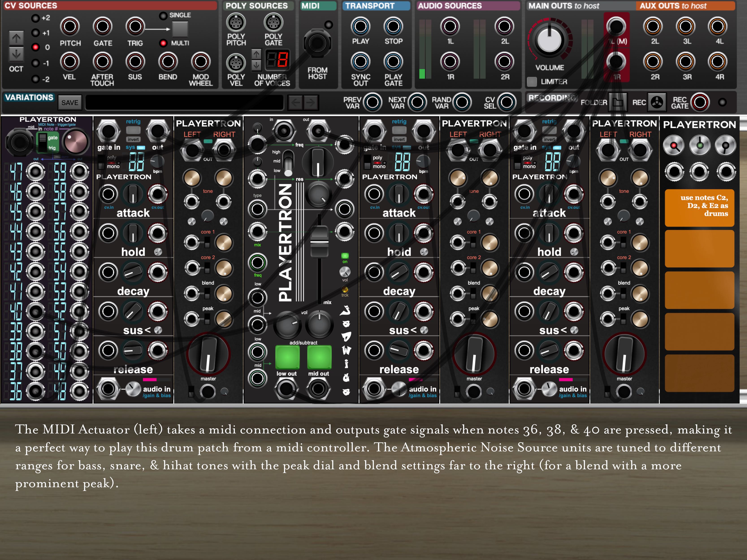Screen dimensions: 747x560
Task: Enable MULTI trigger mode in CV Sources
Action: click(163, 43)
